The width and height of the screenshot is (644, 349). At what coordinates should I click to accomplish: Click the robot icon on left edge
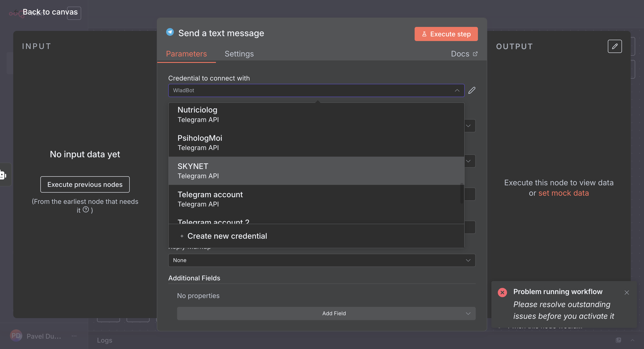pos(3,175)
